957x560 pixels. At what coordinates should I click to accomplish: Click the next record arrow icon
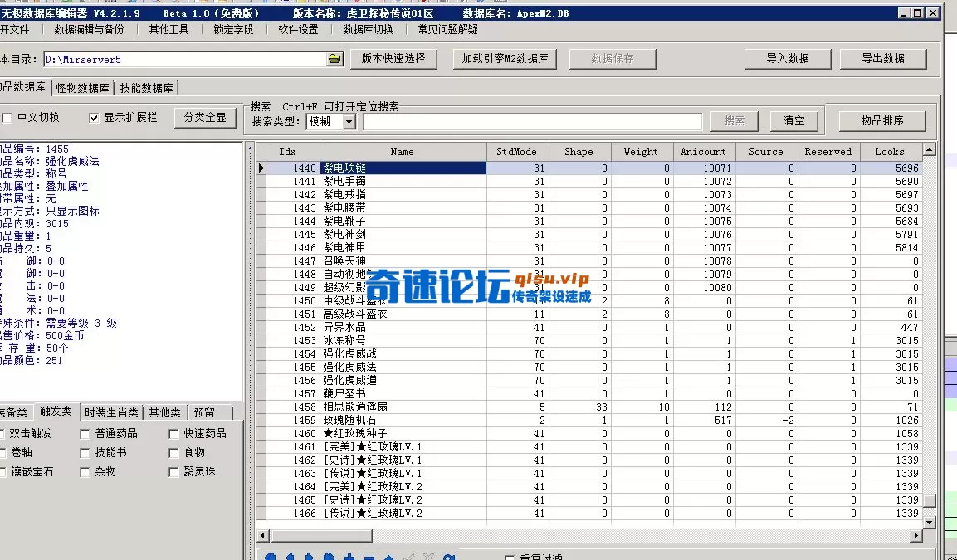pyautogui.click(x=310, y=556)
